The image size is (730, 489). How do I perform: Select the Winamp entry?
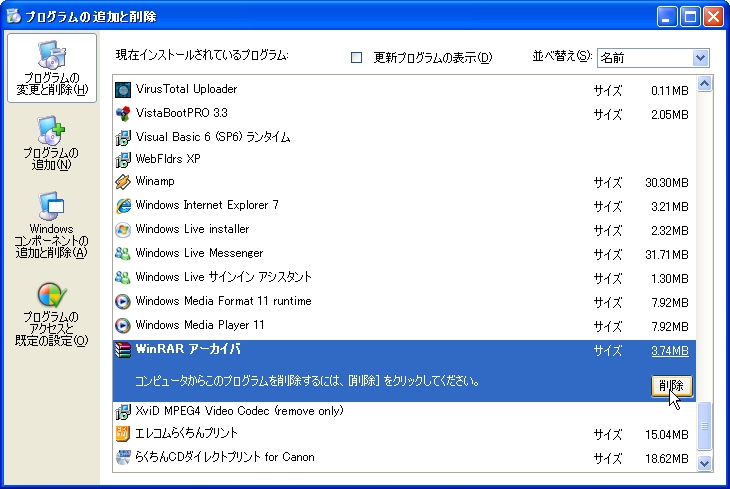click(x=404, y=182)
